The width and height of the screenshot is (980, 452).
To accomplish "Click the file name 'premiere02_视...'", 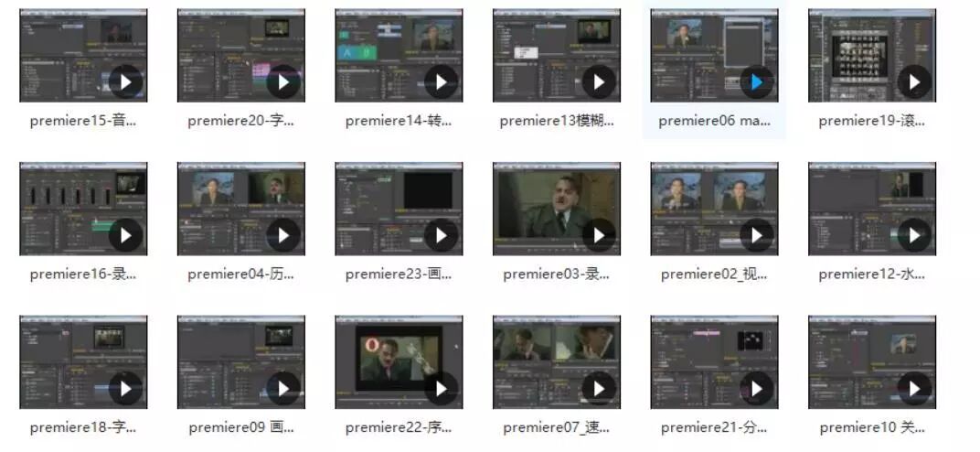I will pyautogui.click(x=714, y=274).
